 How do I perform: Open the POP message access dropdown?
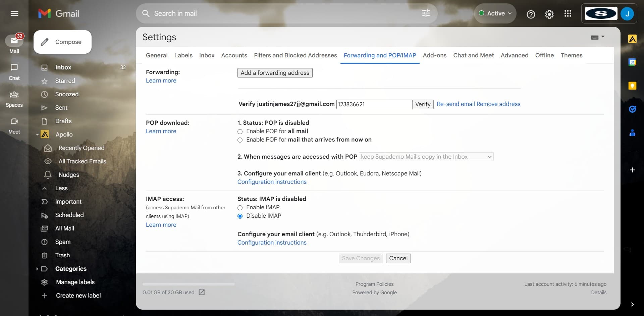pos(426,157)
